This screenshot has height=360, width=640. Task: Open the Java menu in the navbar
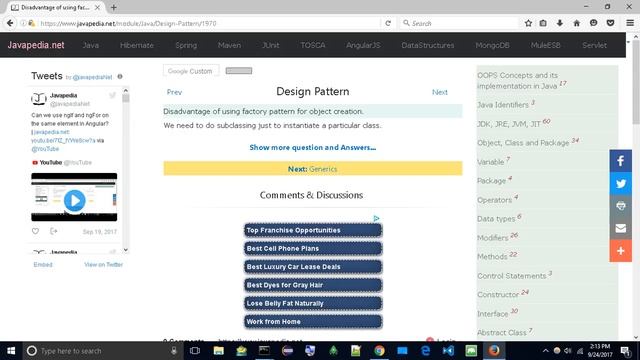click(91, 45)
